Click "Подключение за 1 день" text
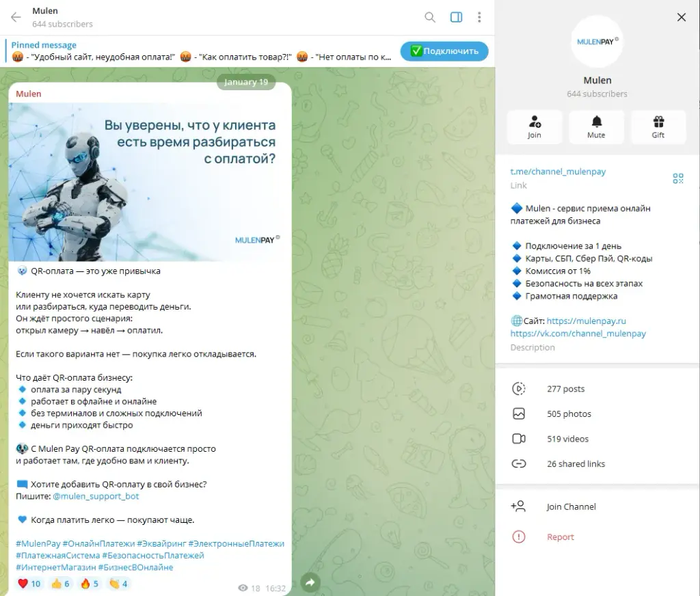The height and width of the screenshot is (596, 700). pyautogui.click(x=574, y=246)
